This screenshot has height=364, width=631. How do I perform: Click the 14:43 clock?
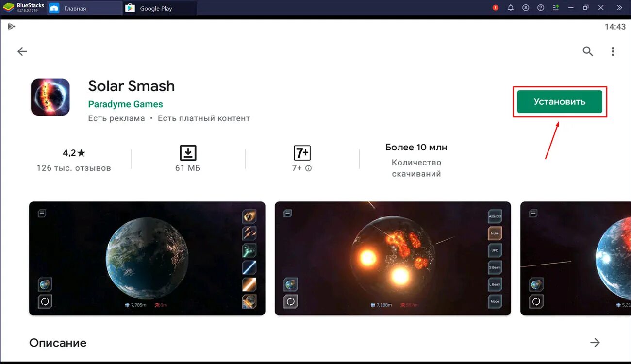coord(615,27)
